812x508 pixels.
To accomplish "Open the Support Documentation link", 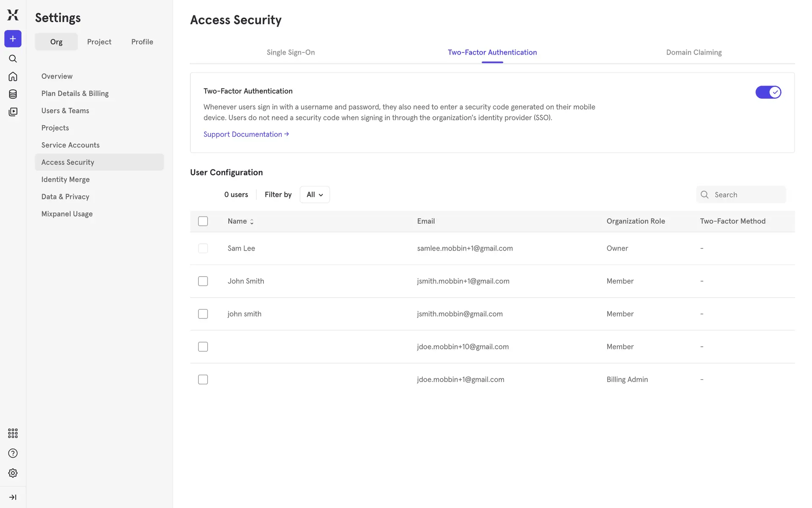I will pos(246,134).
